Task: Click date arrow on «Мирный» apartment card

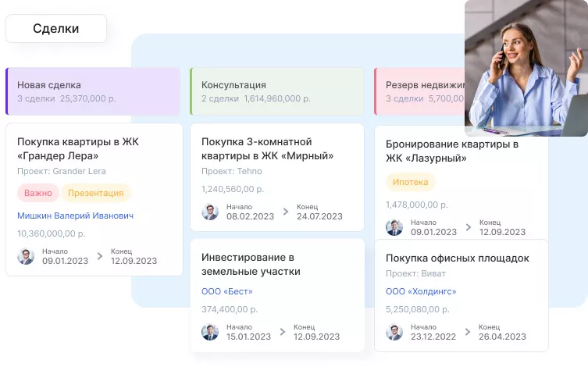Action: click(284, 212)
